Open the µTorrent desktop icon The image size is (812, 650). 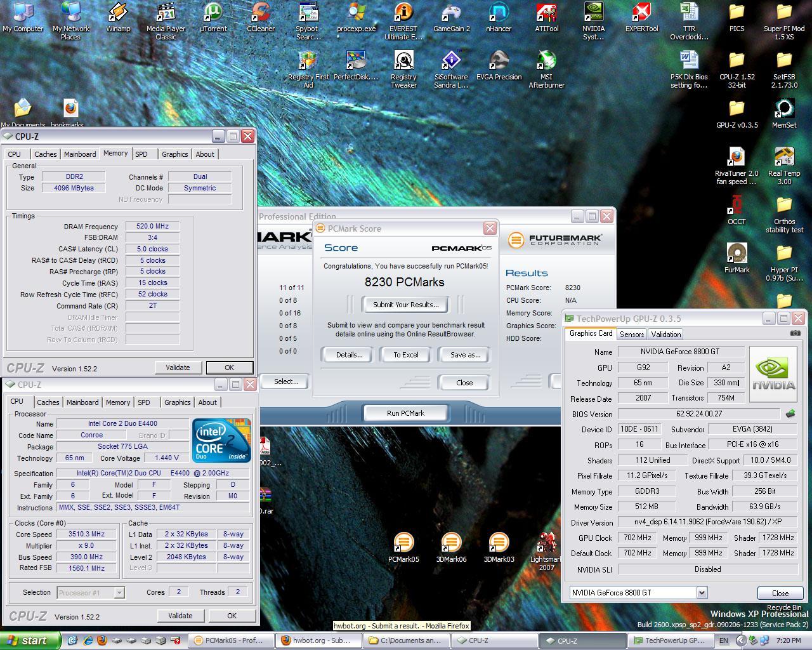coord(213,17)
